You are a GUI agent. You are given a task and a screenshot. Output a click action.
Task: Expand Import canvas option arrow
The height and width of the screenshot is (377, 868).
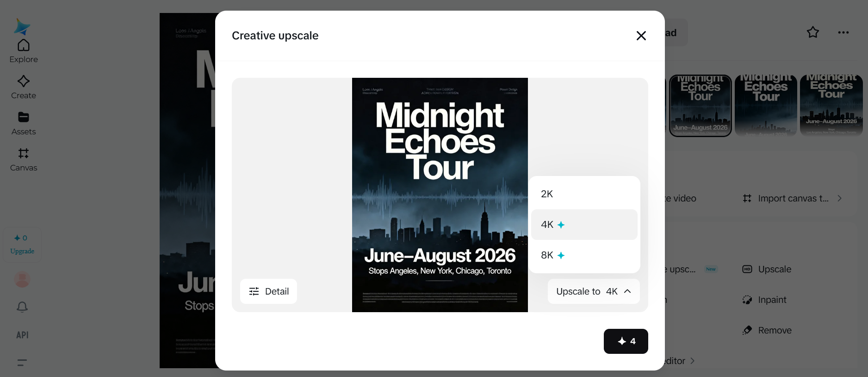[839, 198]
